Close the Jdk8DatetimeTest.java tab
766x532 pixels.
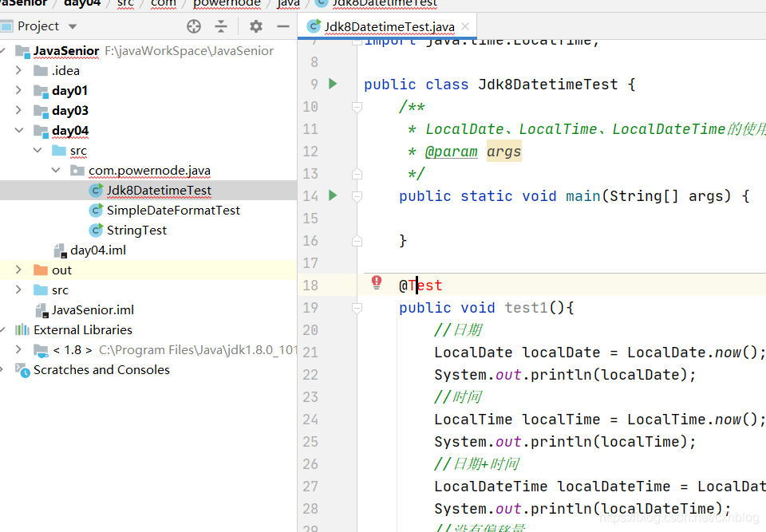pyautogui.click(x=465, y=26)
